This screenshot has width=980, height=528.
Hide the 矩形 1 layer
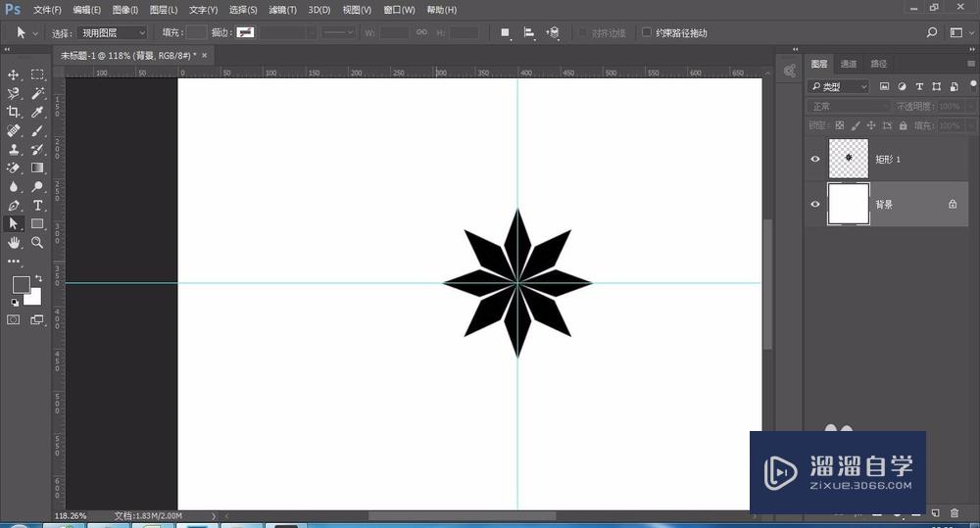coord(815,159)
